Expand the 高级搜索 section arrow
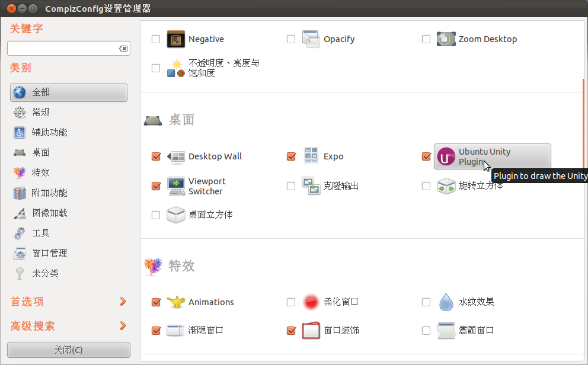This screenshot has width=588, height=365. point(123,326)
